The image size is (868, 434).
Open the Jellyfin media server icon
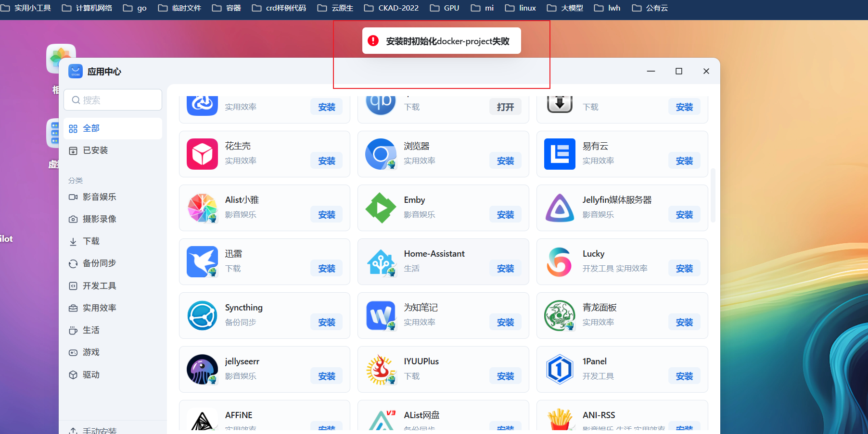coord(560,208)
